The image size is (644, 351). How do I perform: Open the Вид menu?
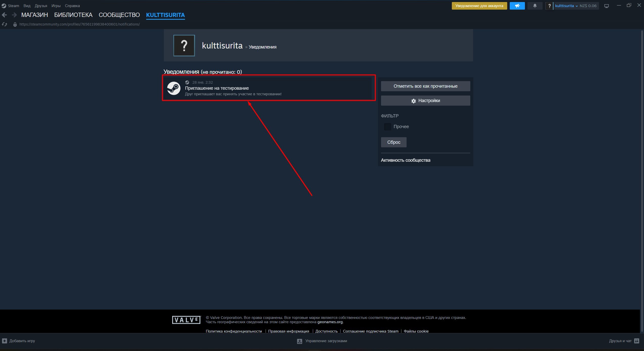click(27, 6)
